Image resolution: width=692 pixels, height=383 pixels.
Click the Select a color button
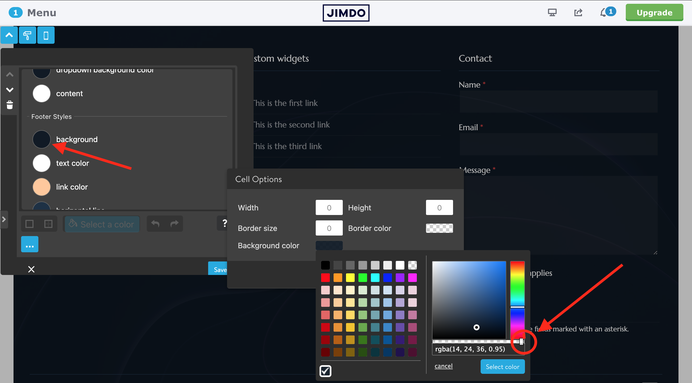click(102, 224)
